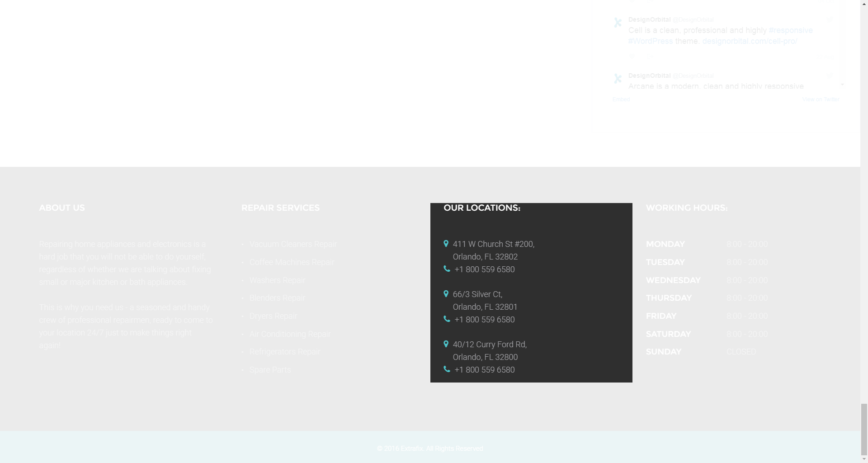Like the Cell tweet with the heart icon
This screenshot has width=868, height=463.
coord(633,57)
